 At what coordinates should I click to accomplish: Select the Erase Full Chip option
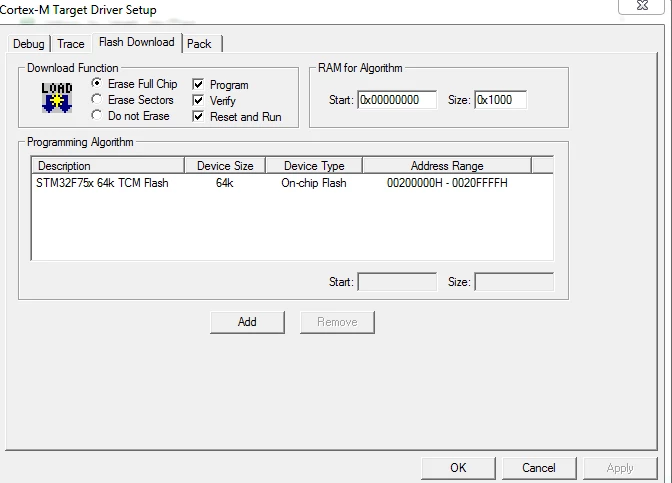click(x=96, y=83)
